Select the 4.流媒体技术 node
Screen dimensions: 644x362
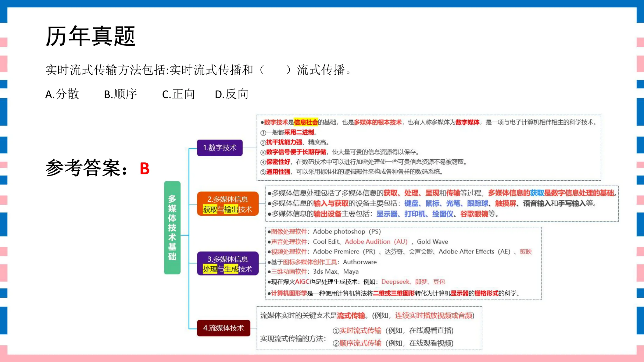click(x=224, y=328)
